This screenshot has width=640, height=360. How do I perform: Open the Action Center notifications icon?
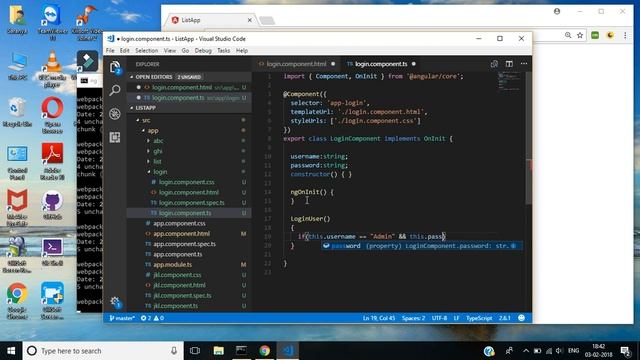[x=625, y=351]
